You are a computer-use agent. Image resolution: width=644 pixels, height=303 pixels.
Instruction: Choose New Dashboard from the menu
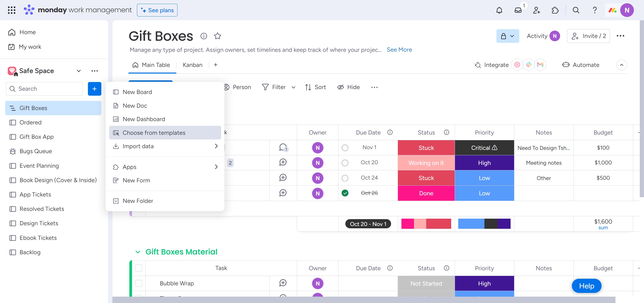click(x=144, y=119)
